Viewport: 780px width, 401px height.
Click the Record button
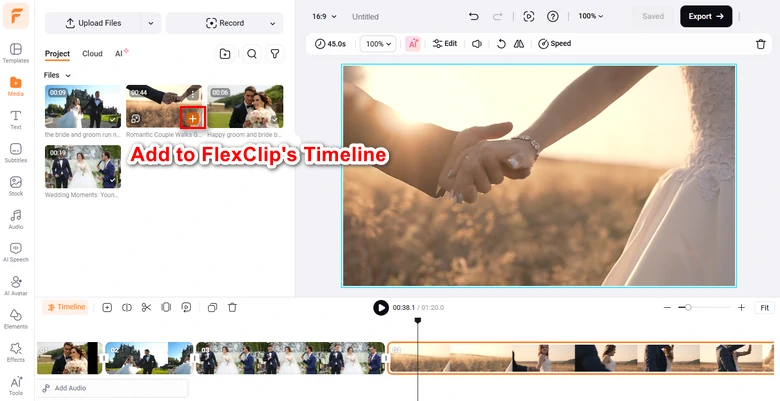224,23
